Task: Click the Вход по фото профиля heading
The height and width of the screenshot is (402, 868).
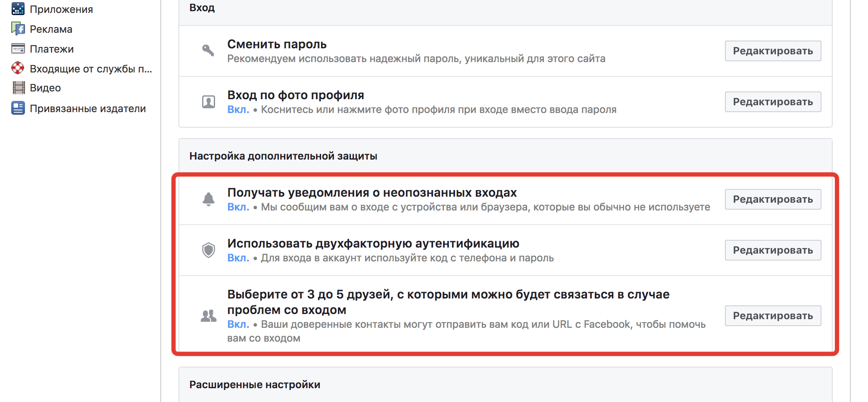Action: [296, 95]
